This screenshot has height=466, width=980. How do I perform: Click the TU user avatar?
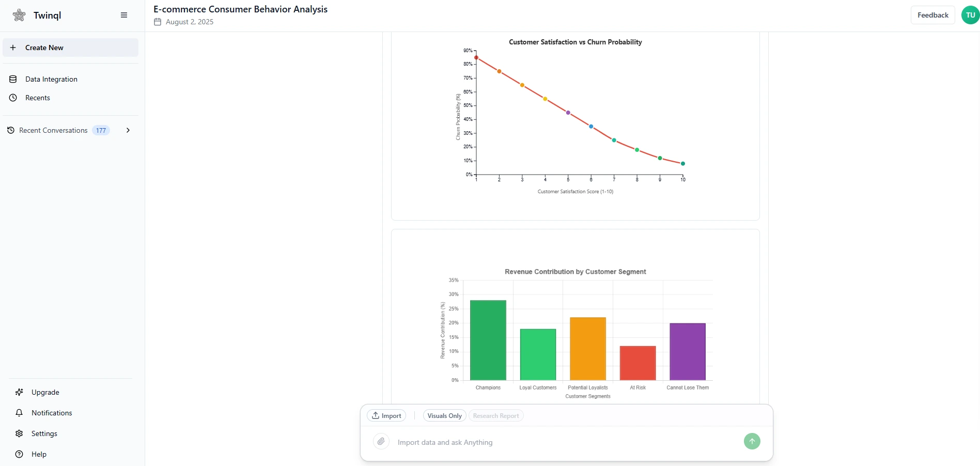(969, 14)
